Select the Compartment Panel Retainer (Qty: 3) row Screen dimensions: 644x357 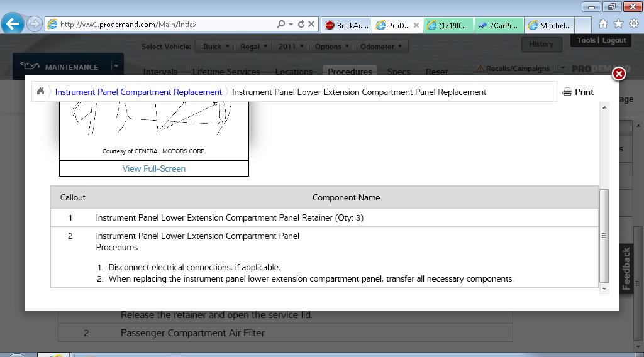pyautogui.click(x=325, y=217)
